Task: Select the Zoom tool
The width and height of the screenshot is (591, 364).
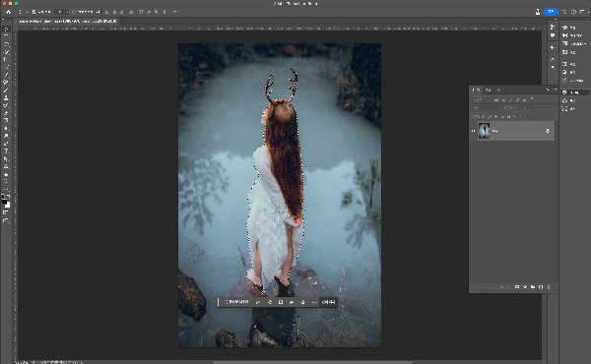Action: (6, 182)
